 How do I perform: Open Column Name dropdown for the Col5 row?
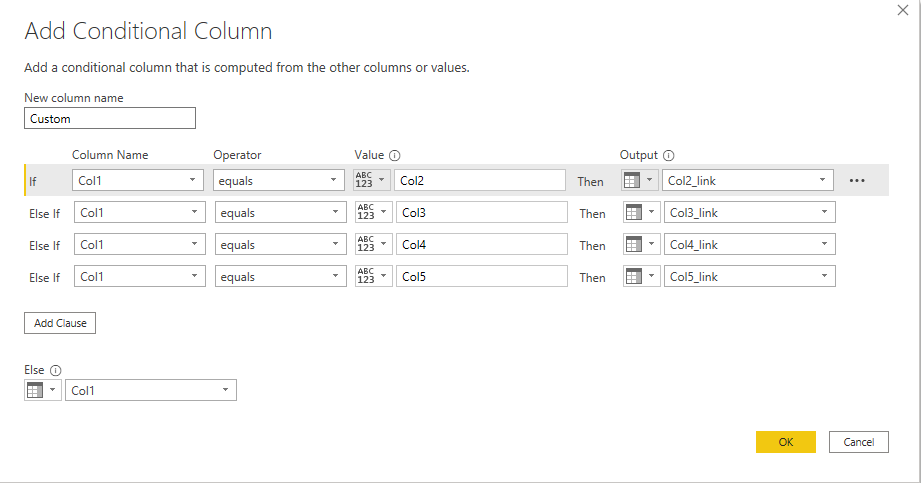tap(140, 276)
